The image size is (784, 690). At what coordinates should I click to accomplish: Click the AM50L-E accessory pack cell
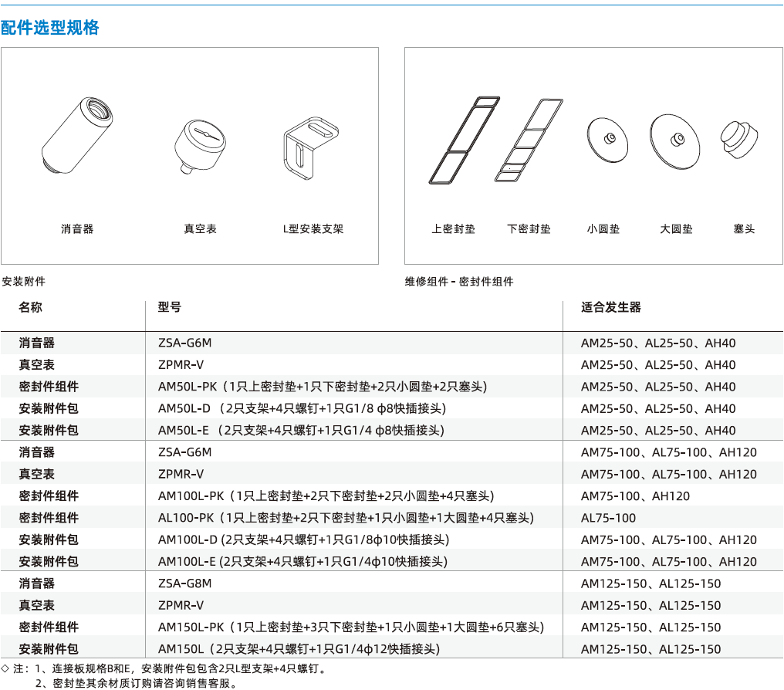[301, 431]
